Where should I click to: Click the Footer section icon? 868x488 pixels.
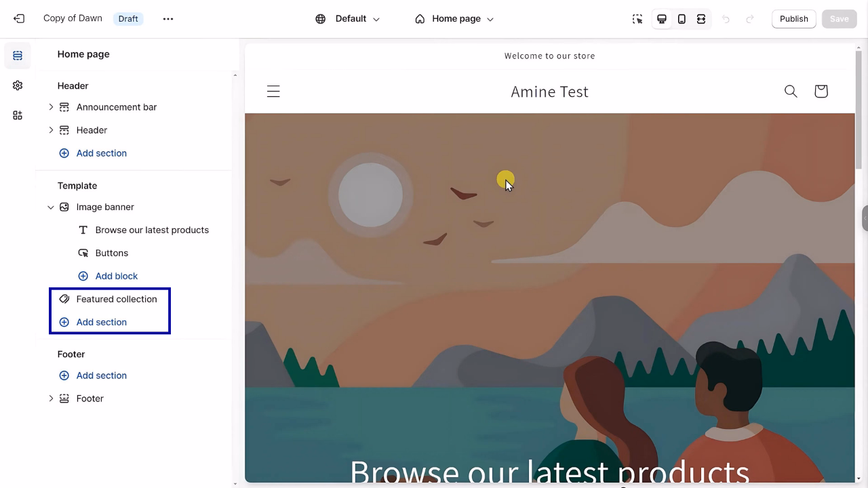tap(64, 399)
